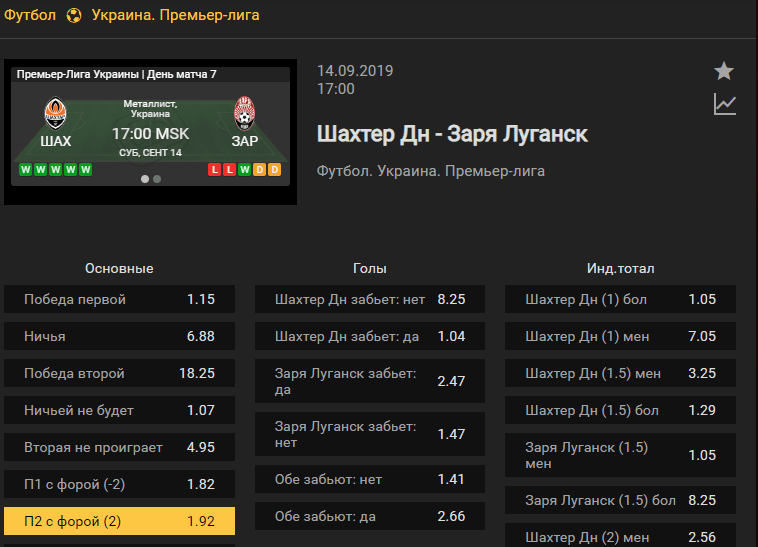Select bet Шахтер Дн (1.5) мен 3.25
Image resolution: width=758 pixels, height=547 pixels.
(621, 373)
